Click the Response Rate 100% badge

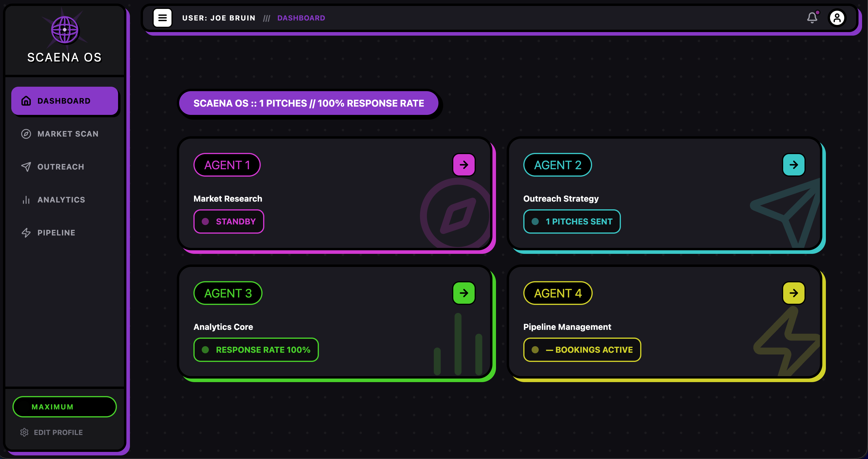256,350
